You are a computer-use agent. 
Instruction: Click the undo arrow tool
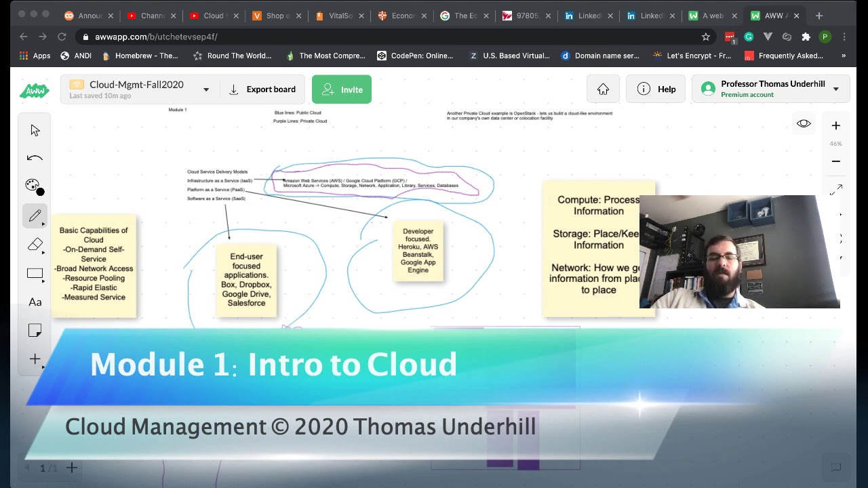(x=35, y=158)
